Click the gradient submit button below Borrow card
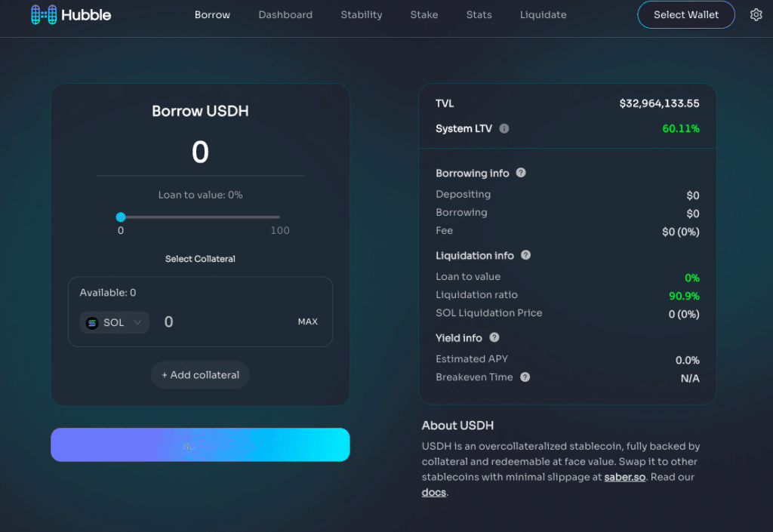The height and width of the screenshot is (532, 773). coord(200,444)
